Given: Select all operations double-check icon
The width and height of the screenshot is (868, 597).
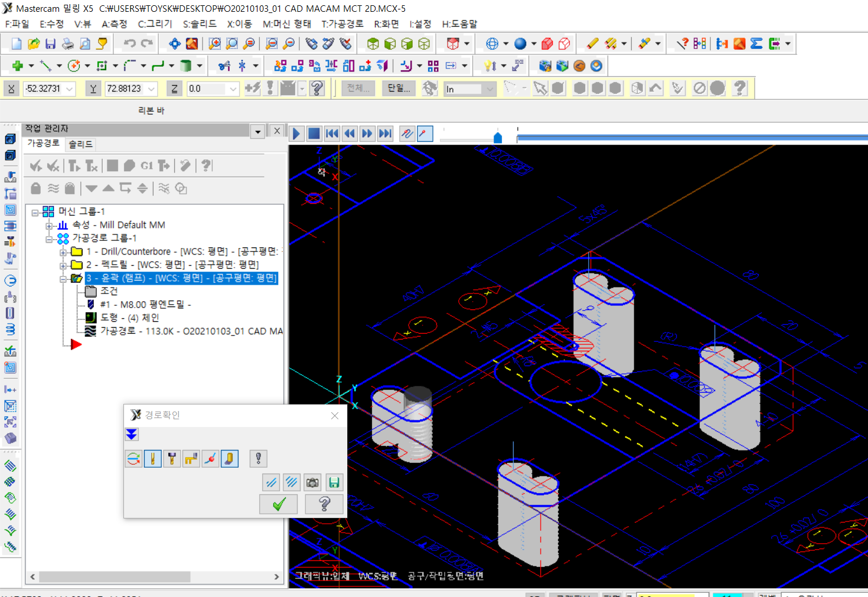Looking at the screenshot, I should tap(37, 166).
